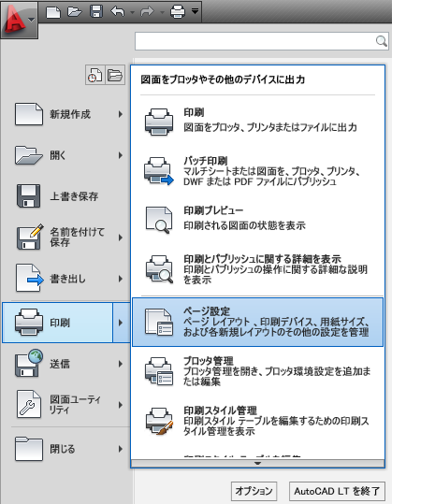Expand the 新規作成 submenu arrow
The height and width of the screenshot is (504, 435).
click(121, 114)
